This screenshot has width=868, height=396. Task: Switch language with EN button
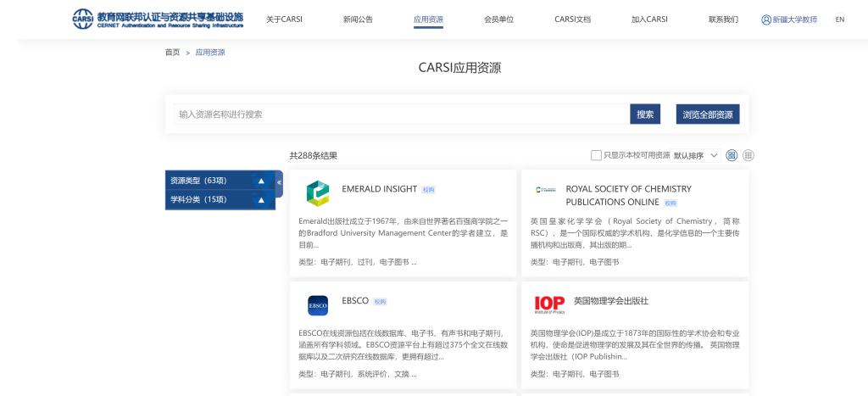click(840, 20)
